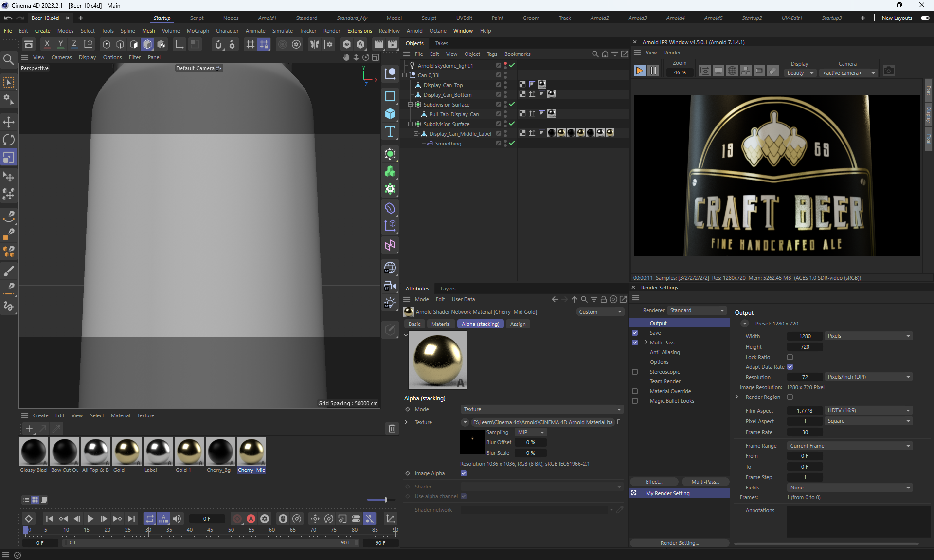Click the X axis lock icon
Image resolution: width=934 pixels, height=560 pixels.
tap(47, 44)
